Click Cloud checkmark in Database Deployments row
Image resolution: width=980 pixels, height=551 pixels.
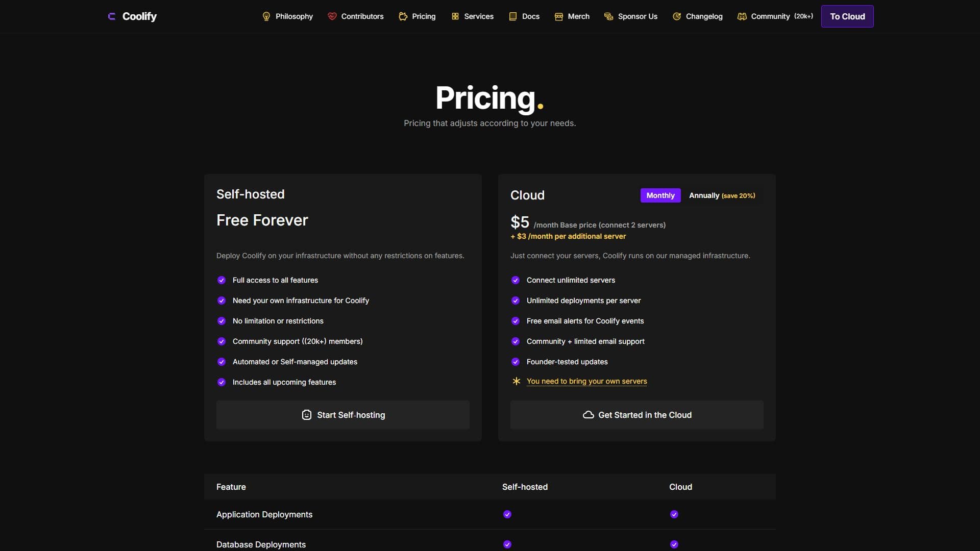pos(674,544)
